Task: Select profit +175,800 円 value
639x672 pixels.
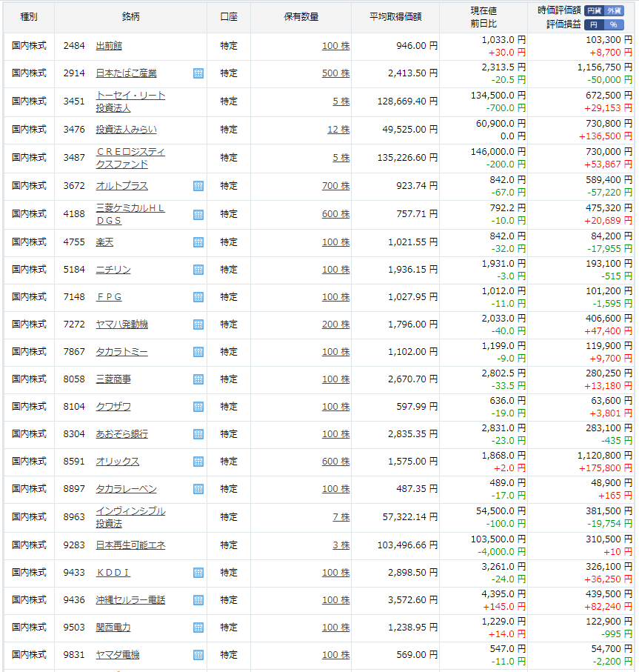Action: (x=605, y=468)
